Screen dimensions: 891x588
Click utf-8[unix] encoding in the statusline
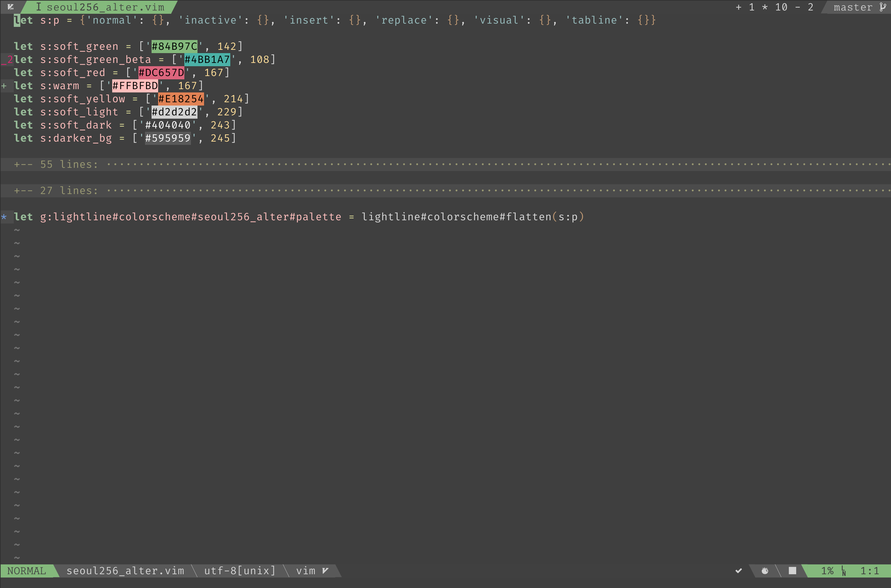[x=239, y=571]
